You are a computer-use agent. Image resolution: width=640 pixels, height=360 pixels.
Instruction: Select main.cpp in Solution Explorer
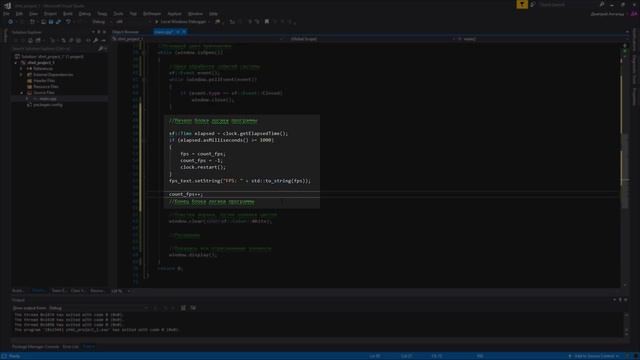pyautogui.click(x=47, y=99)
